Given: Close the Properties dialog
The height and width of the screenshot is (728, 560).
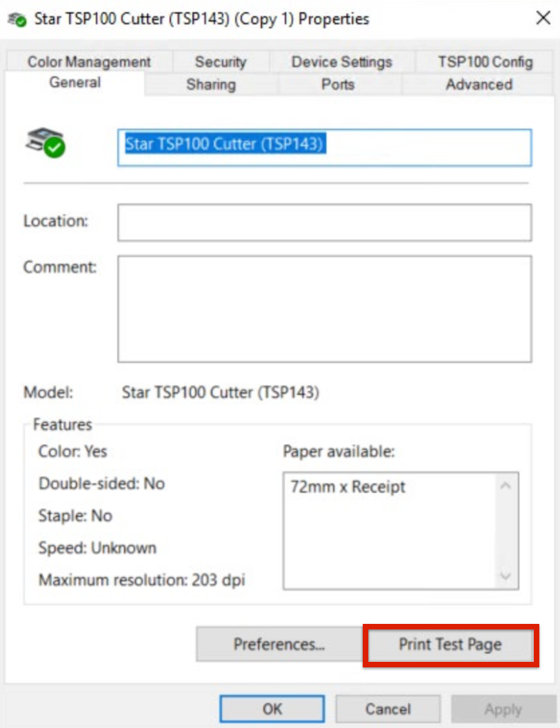Looking at the screenshot, I should click(543, 18).
